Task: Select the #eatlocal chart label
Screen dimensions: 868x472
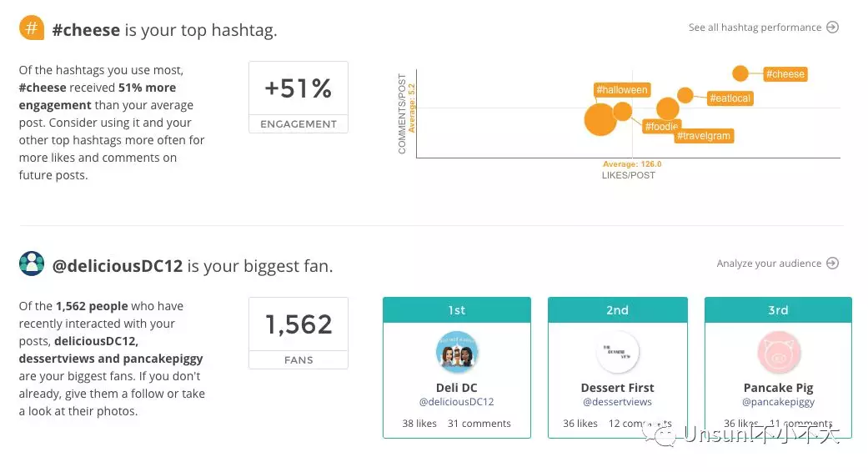Action: 730,98
